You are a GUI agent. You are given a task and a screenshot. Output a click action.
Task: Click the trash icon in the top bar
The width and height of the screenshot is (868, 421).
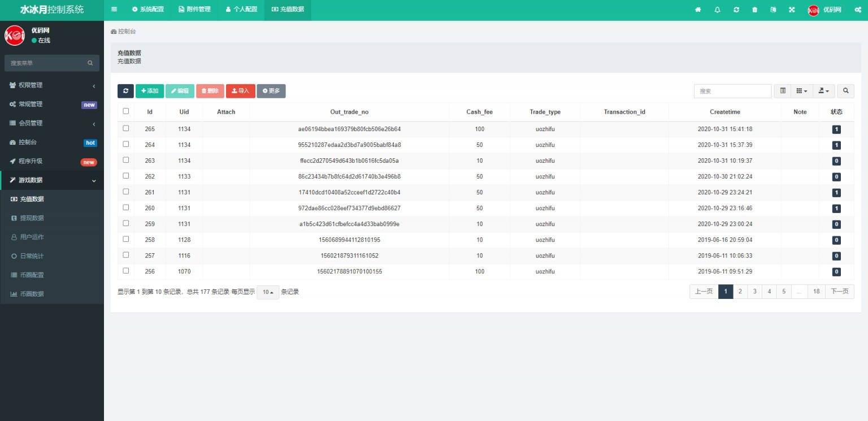[754, 10]
